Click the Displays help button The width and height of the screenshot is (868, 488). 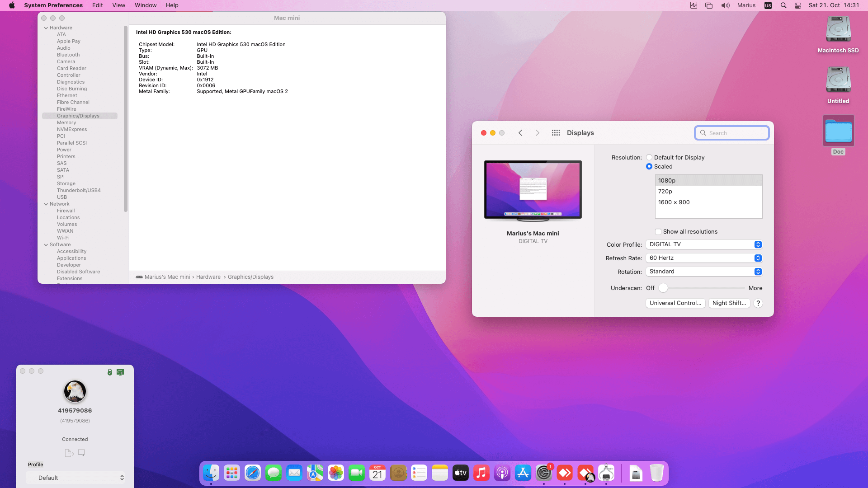point(758,303)
